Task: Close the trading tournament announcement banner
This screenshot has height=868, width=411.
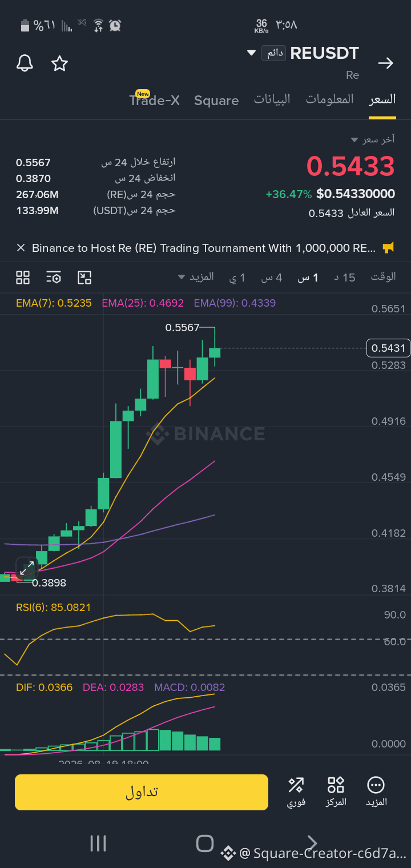Action: pyautogui.click(x=21, y=248)
